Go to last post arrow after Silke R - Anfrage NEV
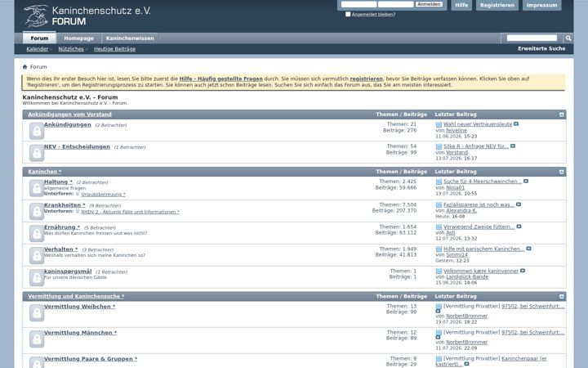 click(513, 146)
